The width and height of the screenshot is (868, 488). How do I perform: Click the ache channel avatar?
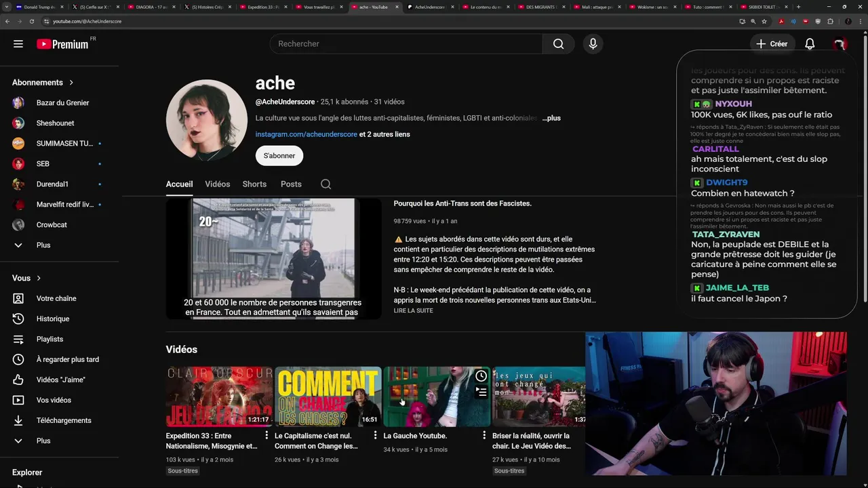pos(207,120)
